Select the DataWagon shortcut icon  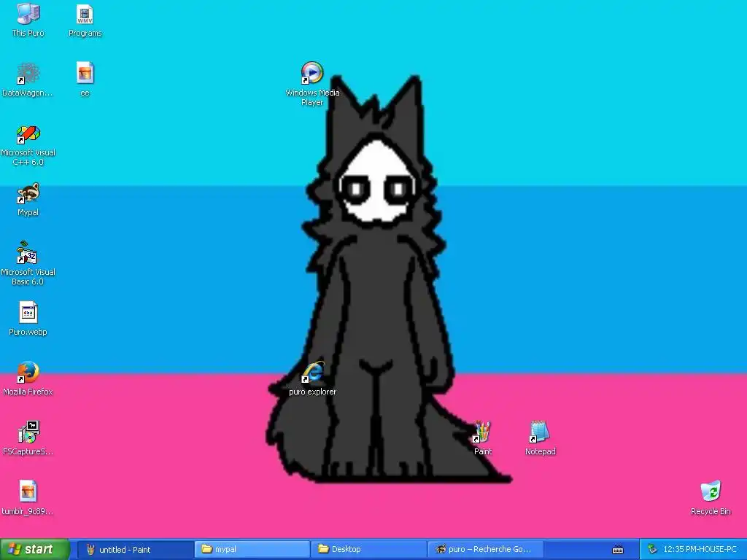(28, 80)
